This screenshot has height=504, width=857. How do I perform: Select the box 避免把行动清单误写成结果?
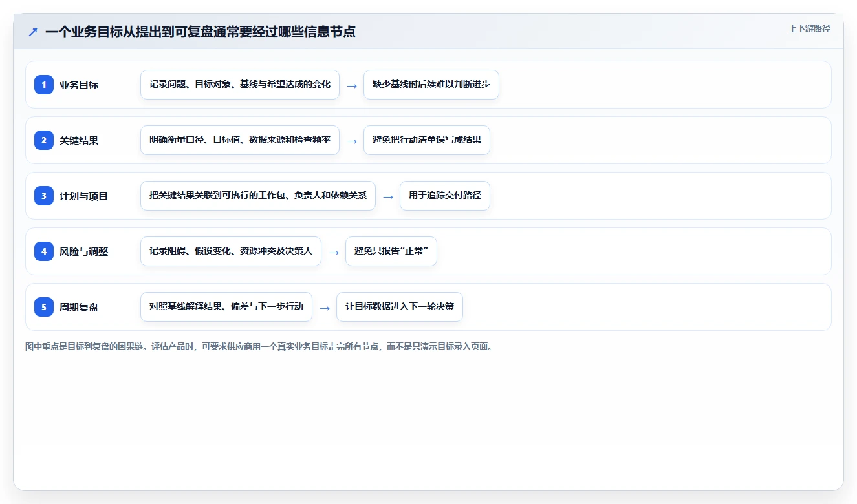(x=427, y=140)
